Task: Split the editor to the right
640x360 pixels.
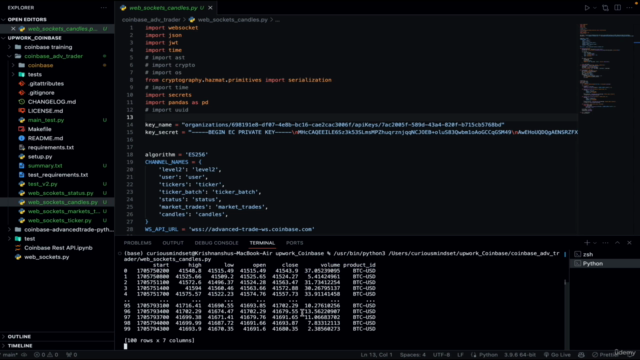Action: tap(618, 8)
